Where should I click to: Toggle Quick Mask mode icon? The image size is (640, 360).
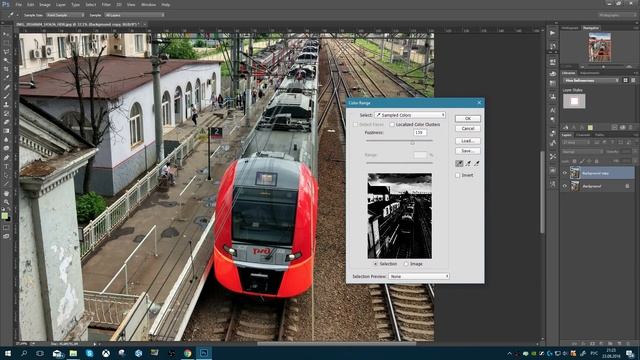(6, 228)
